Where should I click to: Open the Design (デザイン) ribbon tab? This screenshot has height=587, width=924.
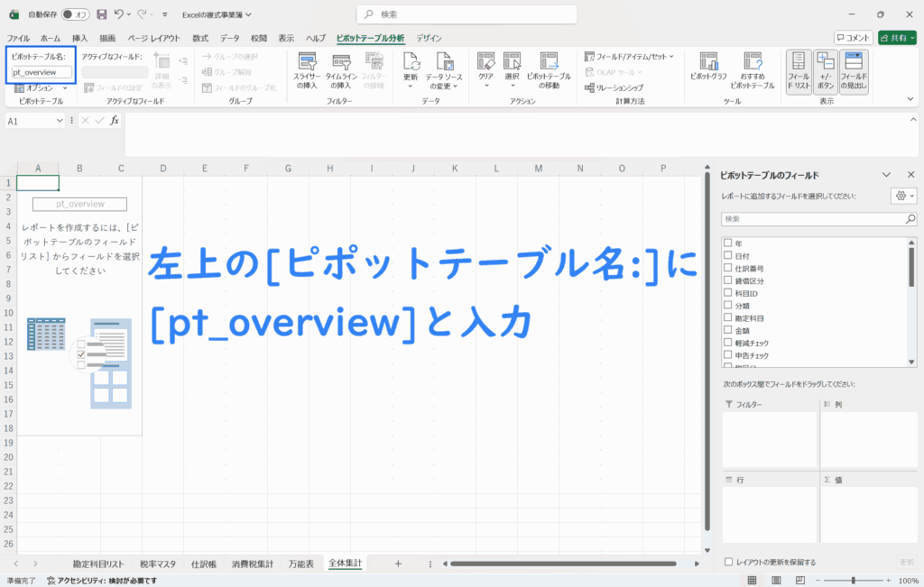pos(429,38)
